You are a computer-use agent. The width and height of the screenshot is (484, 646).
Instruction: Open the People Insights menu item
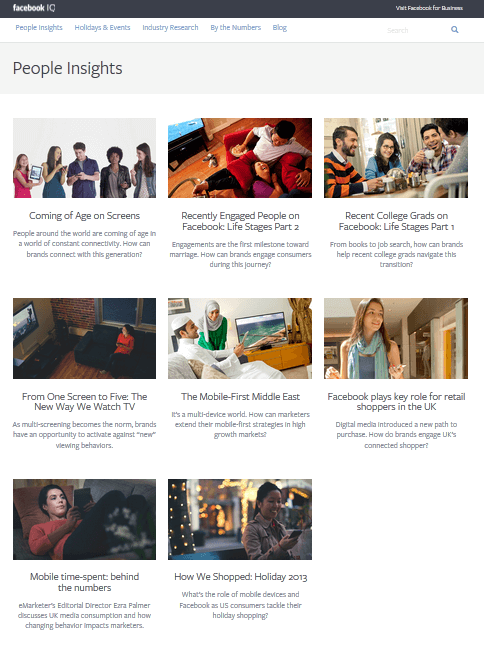click(x=39, y=28)
